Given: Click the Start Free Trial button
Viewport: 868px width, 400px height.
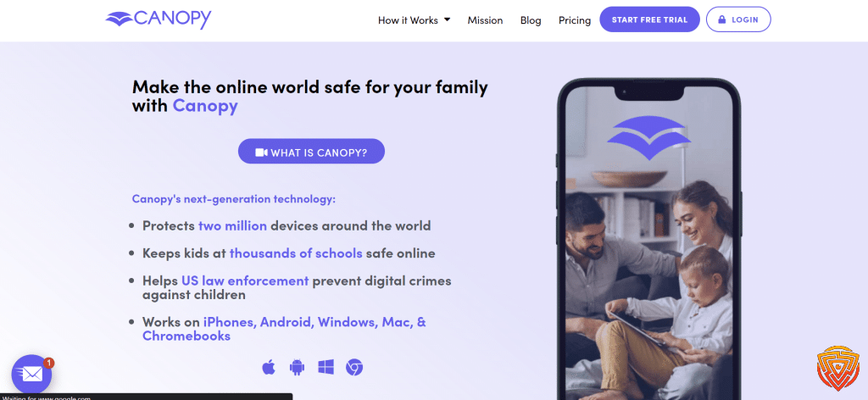Looking at the screenshot, I should (649, 19).
